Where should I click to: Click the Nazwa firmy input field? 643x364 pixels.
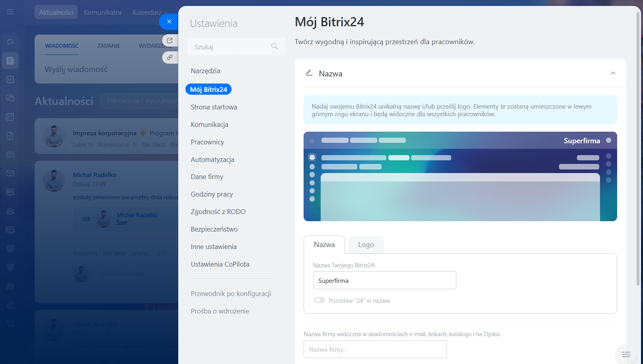tap(375, 349)
